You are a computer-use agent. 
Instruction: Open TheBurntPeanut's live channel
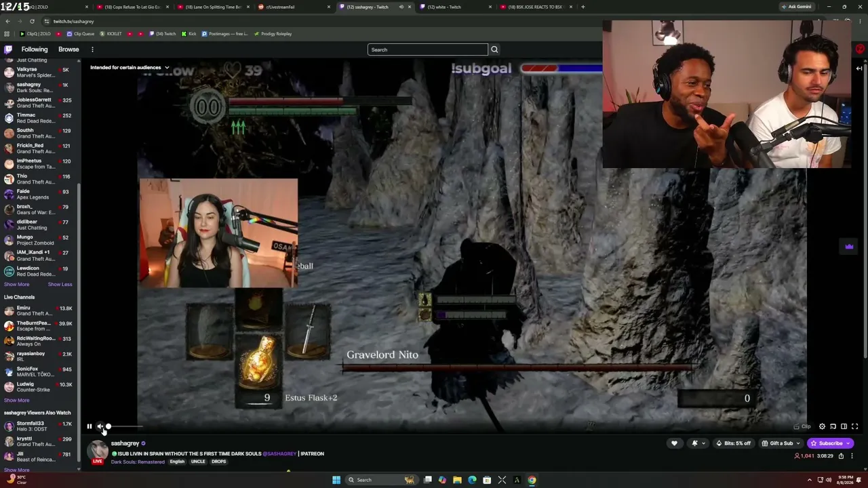[39, 326]
